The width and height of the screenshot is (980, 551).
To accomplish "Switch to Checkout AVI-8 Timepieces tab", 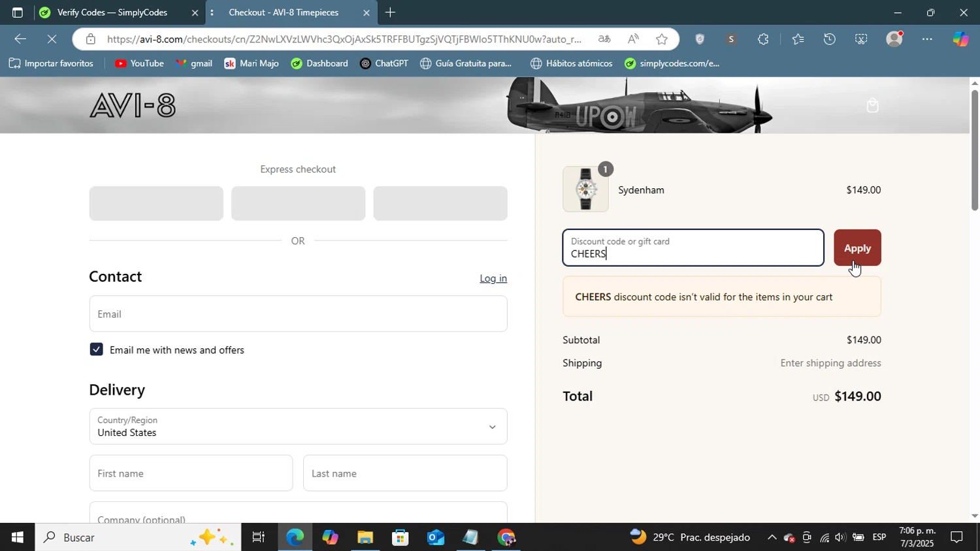I will [284, 12].
